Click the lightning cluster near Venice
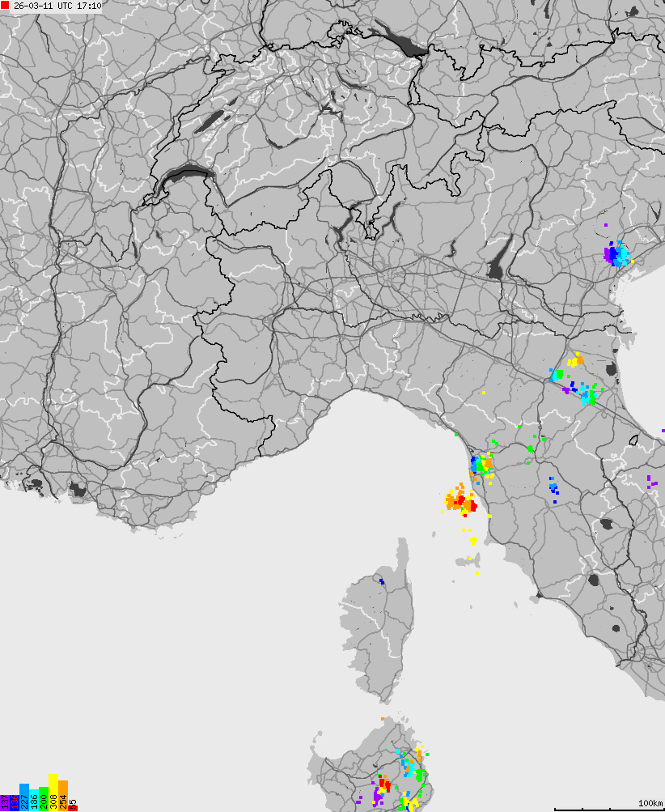Viewport: 665px width, 812px height. (x=617, y=255)
